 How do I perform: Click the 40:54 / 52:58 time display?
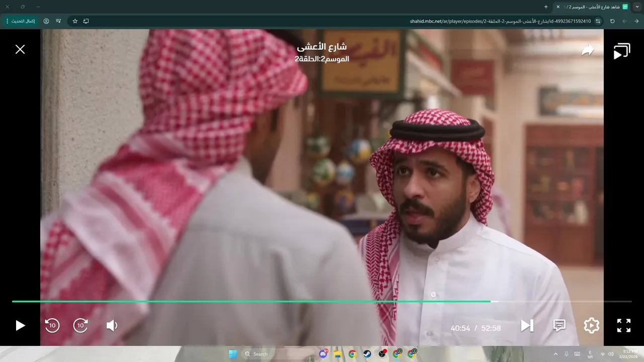(x=475, y=328)
